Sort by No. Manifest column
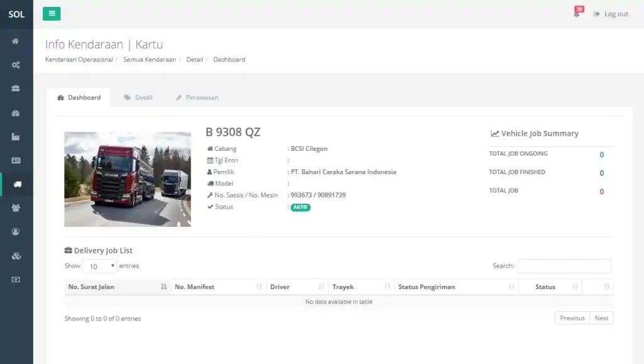This screenshot has width=644, height=364. tap(218, 287)
